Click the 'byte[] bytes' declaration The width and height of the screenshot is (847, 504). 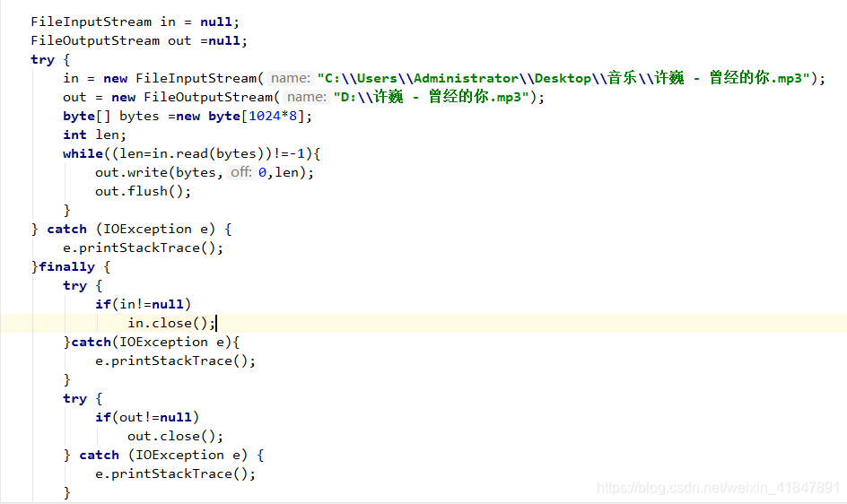pos(110,117)
